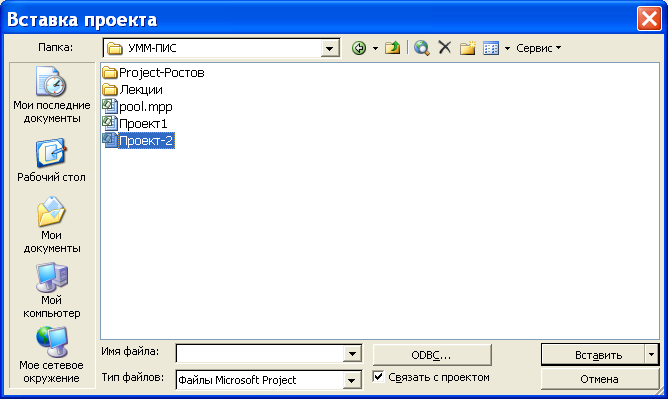The image size is (668, 399).
Task: Create a new folder
Action: pos(467,48)
